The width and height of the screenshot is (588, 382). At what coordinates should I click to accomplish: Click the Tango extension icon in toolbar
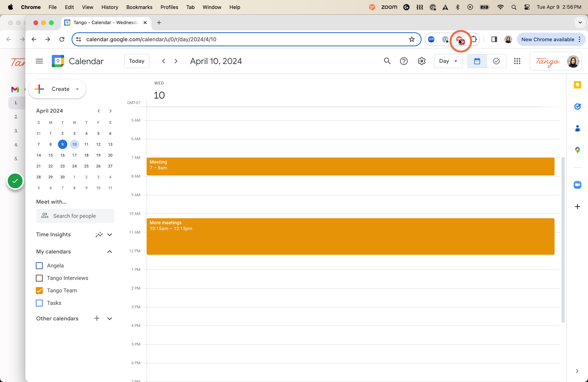coord(460,39)
